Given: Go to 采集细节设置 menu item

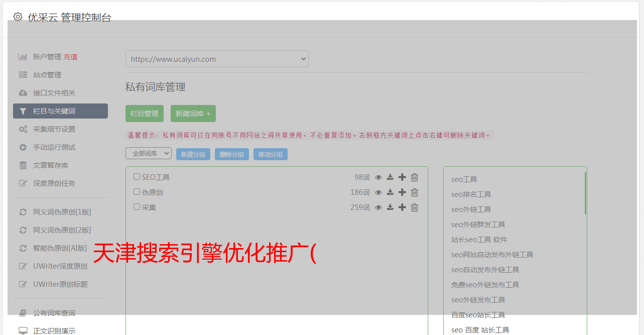Looking at the screenshot, I should pyautogui.click(x=54, y=129).
